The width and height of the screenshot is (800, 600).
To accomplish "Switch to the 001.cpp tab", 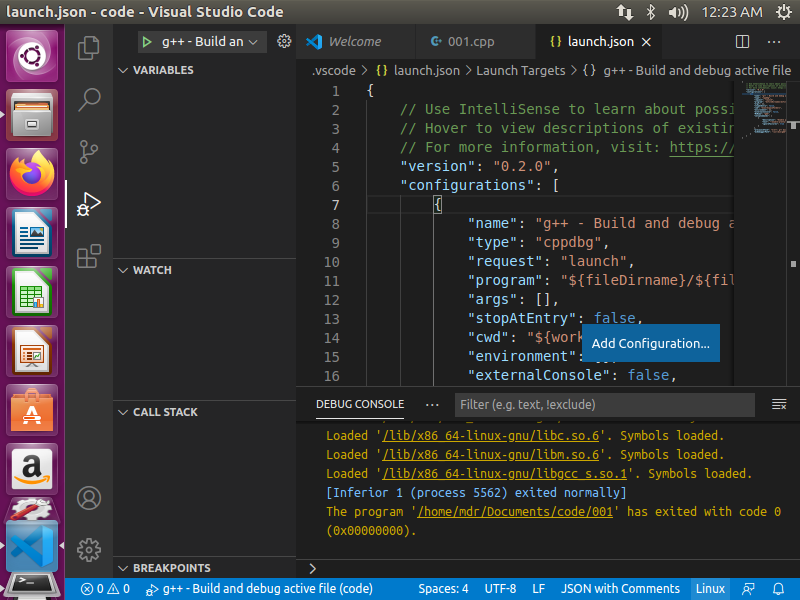I will coord(470,42).
